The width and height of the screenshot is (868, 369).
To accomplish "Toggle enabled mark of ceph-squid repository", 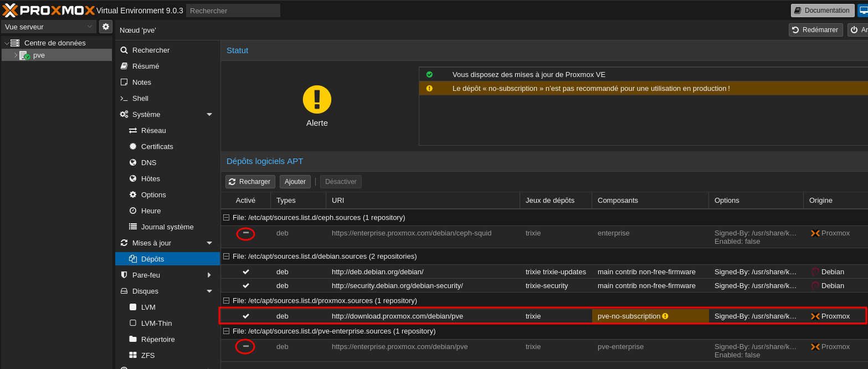I will 245,233.
